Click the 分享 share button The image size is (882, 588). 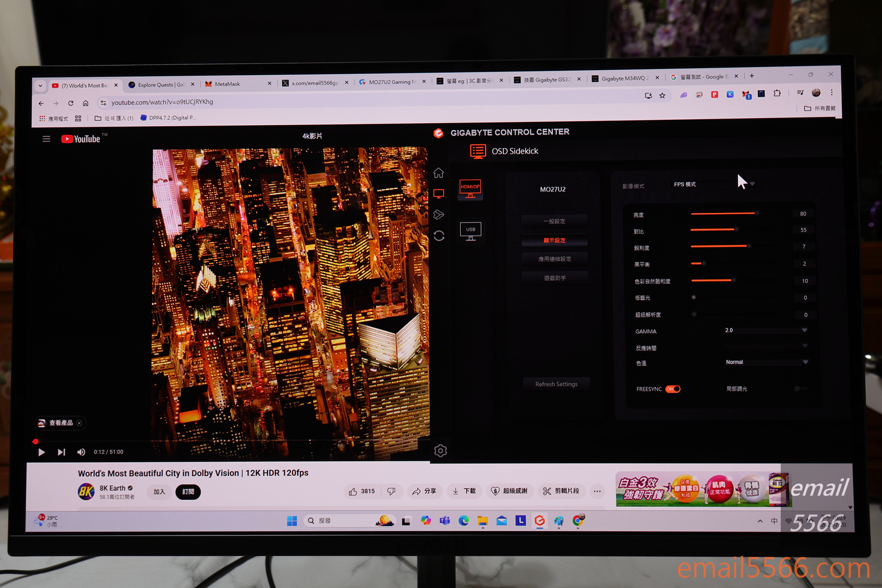click(x=424, y=491)
